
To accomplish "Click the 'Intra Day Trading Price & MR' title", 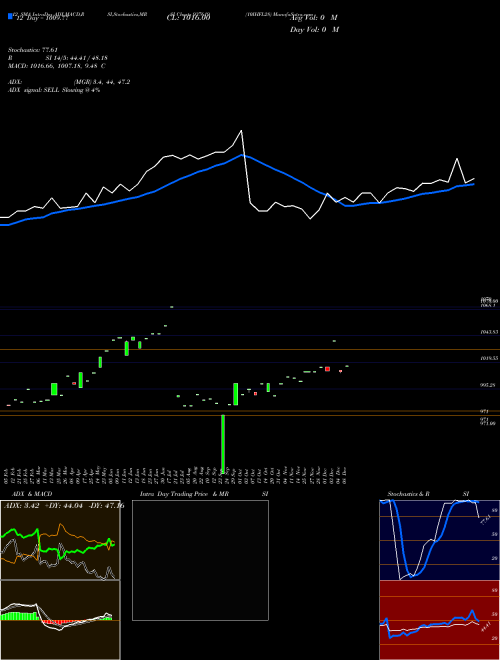I will [184, 494].
